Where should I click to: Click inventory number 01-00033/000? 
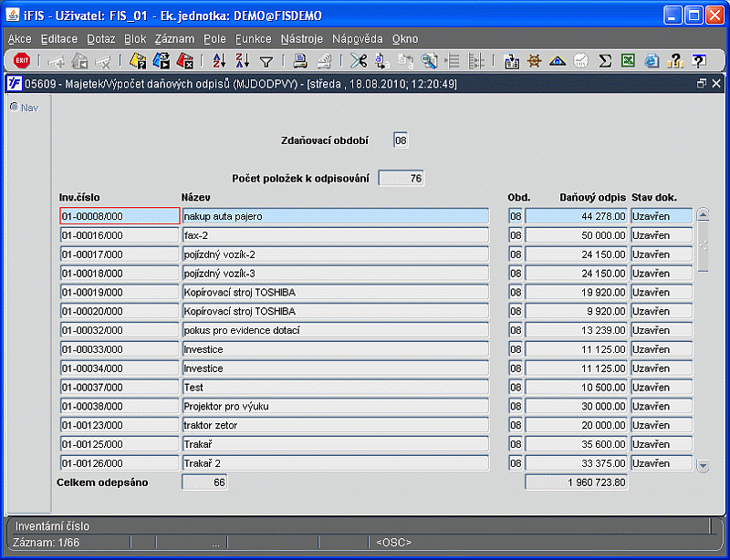click(120, 349)
